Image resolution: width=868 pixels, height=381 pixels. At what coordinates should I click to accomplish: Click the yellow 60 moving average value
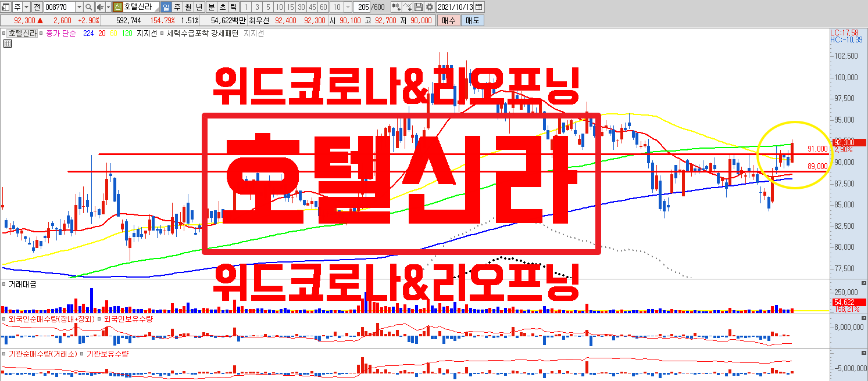tap(113, 33)
